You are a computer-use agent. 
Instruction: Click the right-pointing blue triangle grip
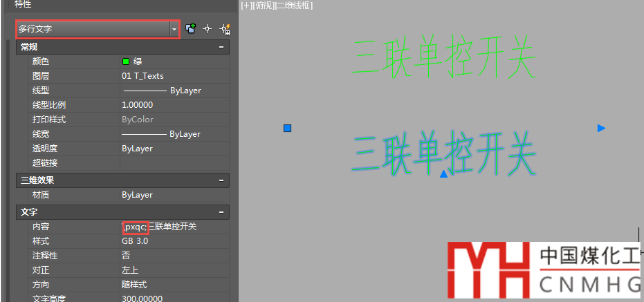601,128
